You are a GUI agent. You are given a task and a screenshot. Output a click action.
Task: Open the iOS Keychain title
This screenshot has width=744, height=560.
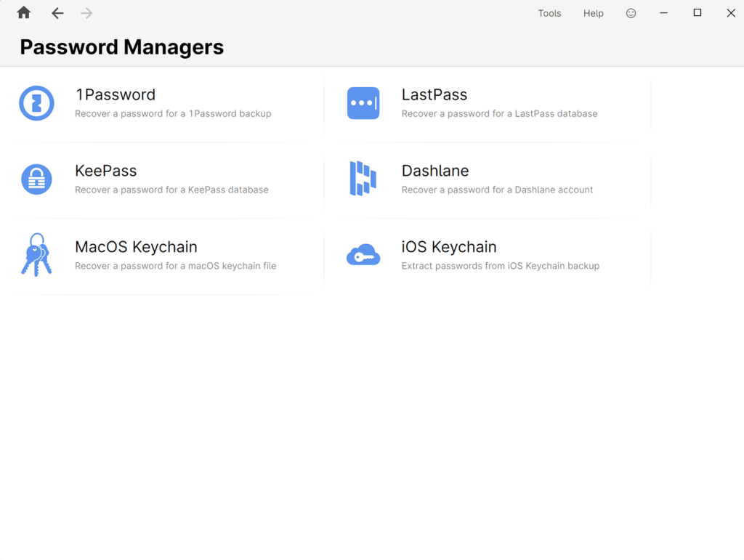[449, 247]
